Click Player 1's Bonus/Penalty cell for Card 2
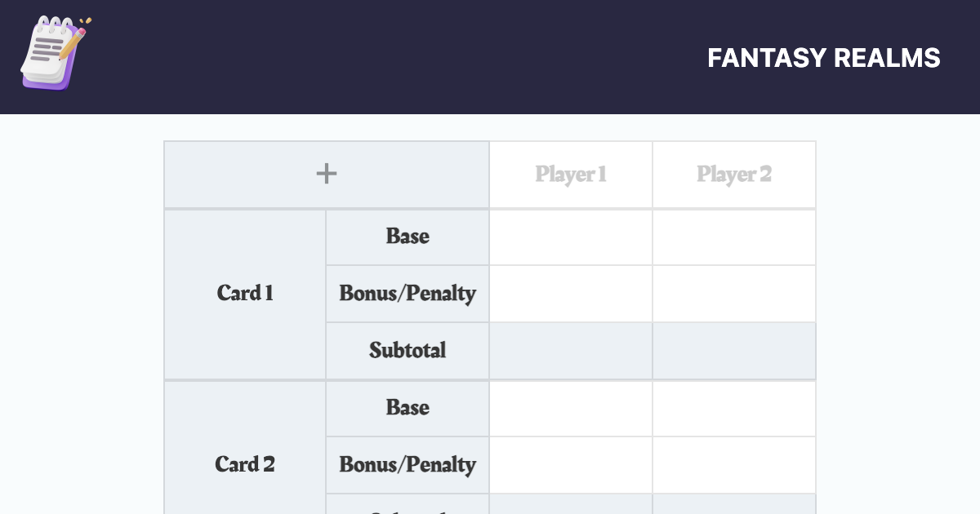980x514 pixels. click(x=570, y=464)
